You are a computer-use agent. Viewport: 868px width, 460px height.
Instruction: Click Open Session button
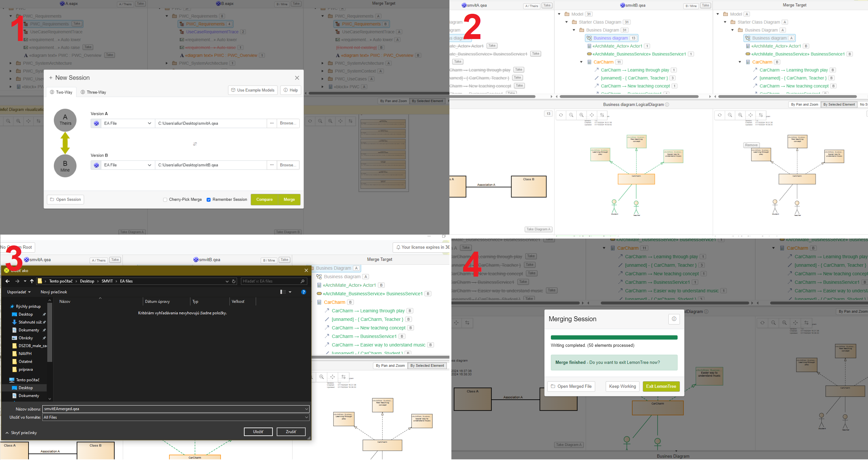click(65, 200)
